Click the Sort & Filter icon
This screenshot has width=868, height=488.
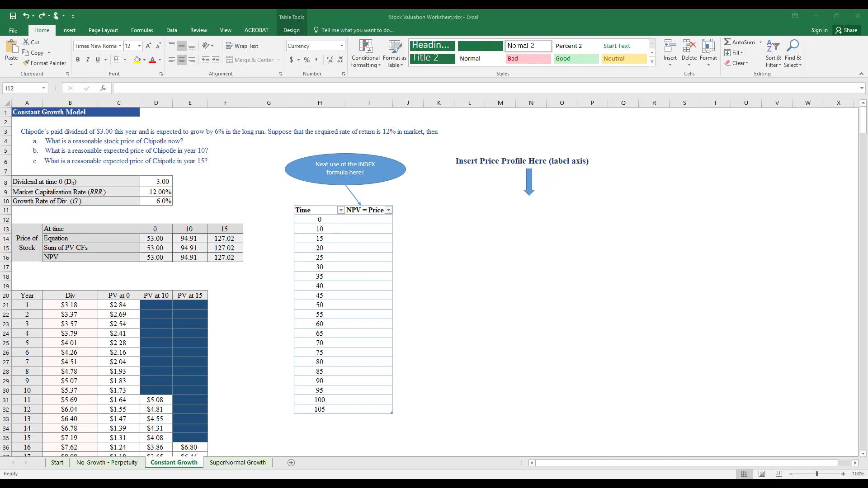773,53
